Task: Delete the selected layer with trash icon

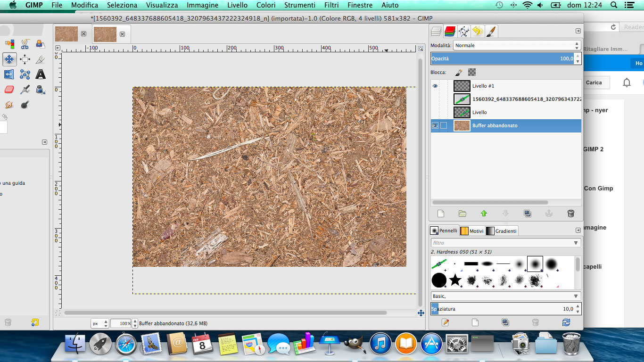Action: 570,214
